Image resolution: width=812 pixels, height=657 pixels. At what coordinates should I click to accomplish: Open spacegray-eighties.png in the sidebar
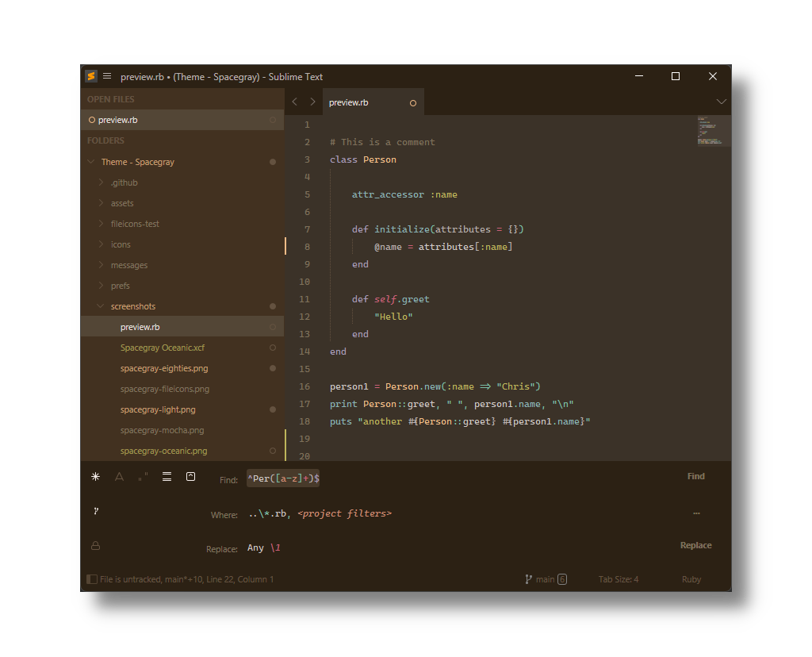pyautogui.click(x=164, y=368)
